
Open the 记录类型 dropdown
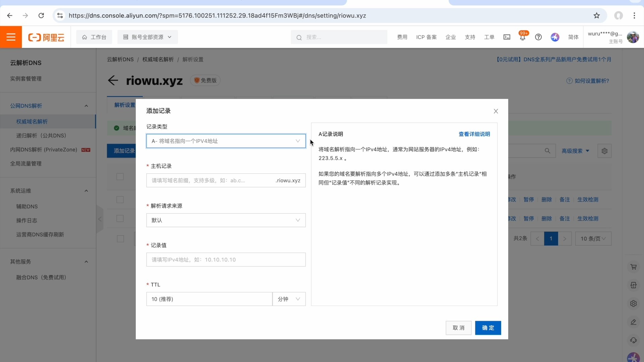(226, 141)
